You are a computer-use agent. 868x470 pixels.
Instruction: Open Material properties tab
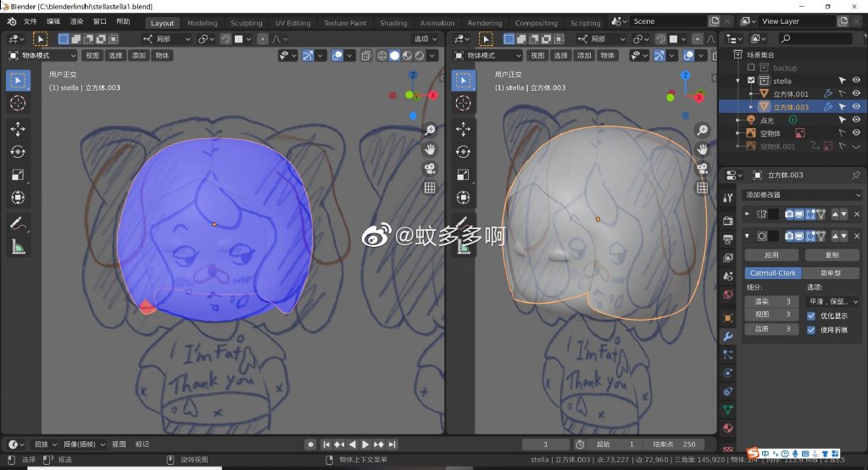(728, 428)
